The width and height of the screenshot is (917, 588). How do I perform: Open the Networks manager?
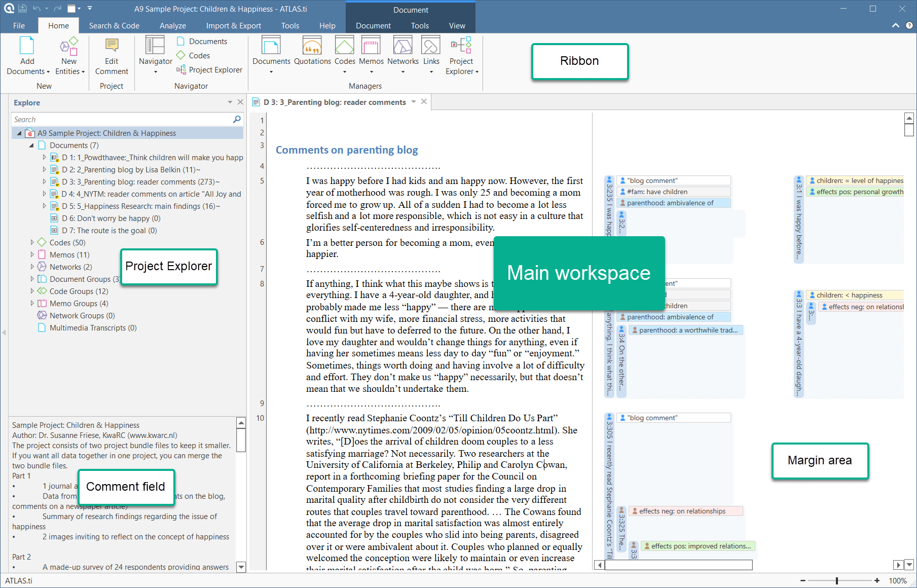(402, 55)
